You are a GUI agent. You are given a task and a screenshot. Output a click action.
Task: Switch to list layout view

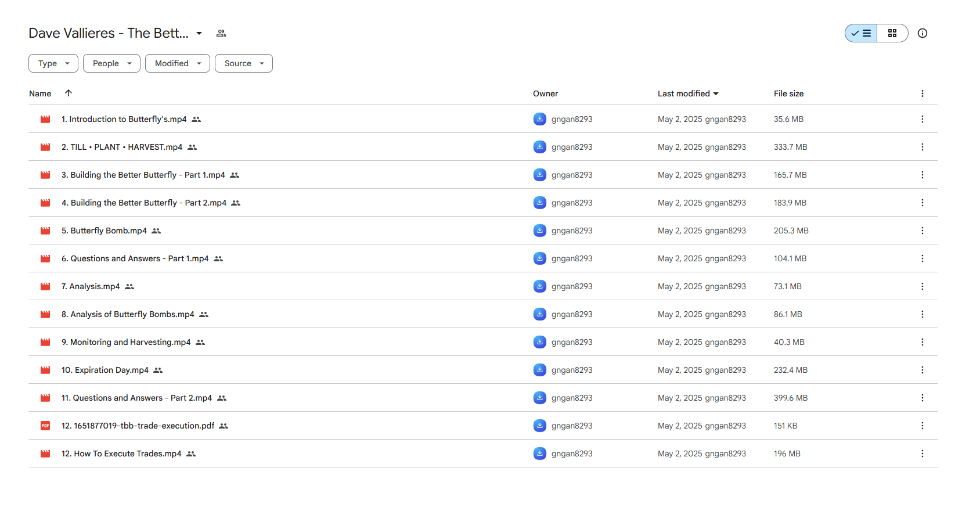point(861,33)
